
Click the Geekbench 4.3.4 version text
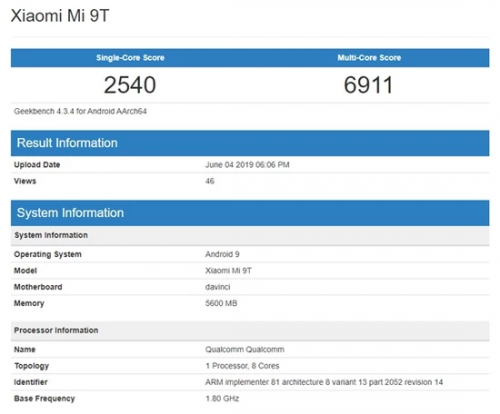coord(80,111)
